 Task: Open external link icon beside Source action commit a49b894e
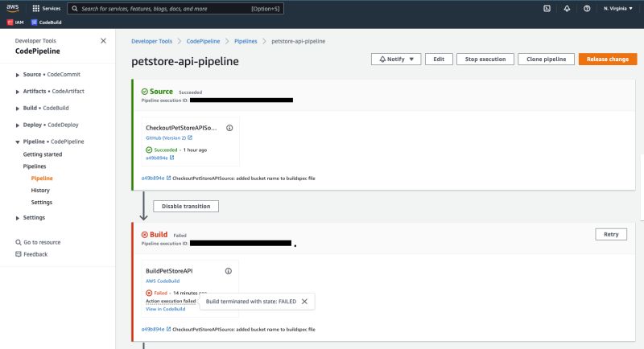pos(171,158)
